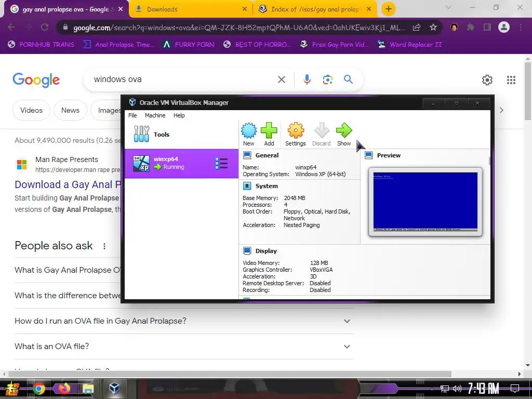Open the Help menu in VirtualBox
This screenshot has width=532, height=399.
click(x=179, y=115)
